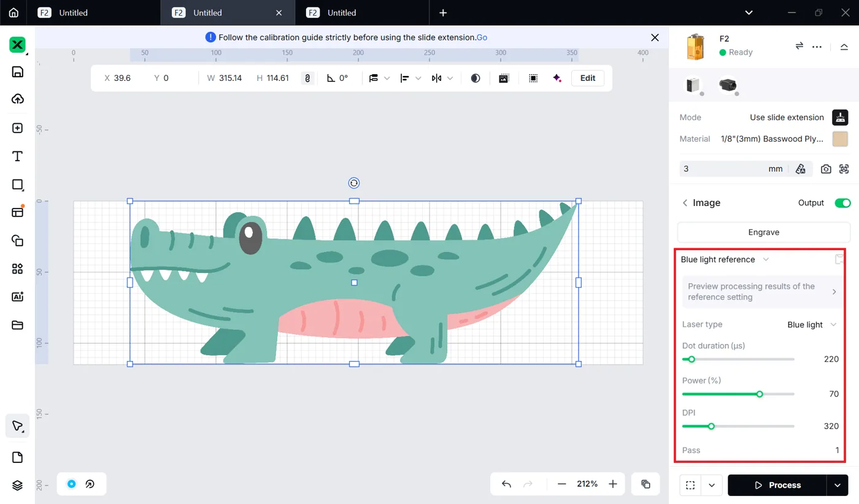Screen dimensions: 859x504
Task: Click the undo arrow
Action: pos(506,484)
